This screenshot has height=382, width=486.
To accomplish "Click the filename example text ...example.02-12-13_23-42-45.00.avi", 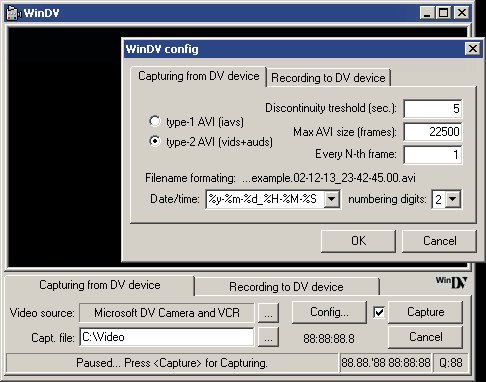I will pyautogui.click(x=329, y=178).
